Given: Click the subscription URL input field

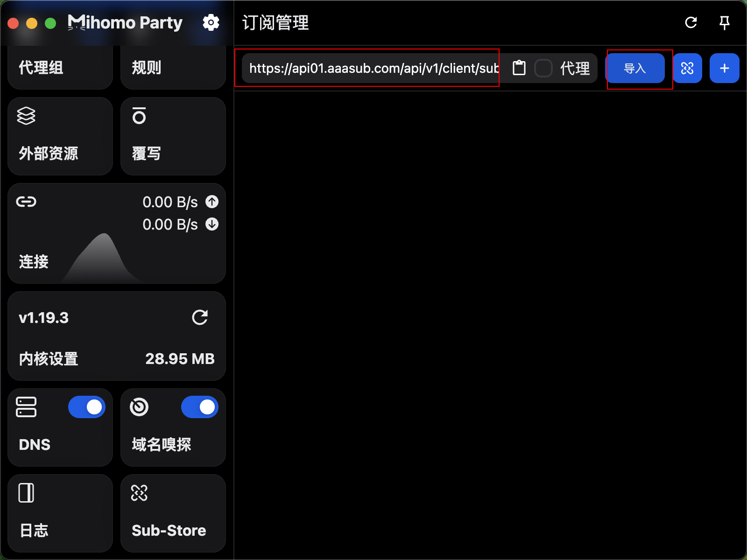Looking at the screenshot, I should click(x=373, y=68).
